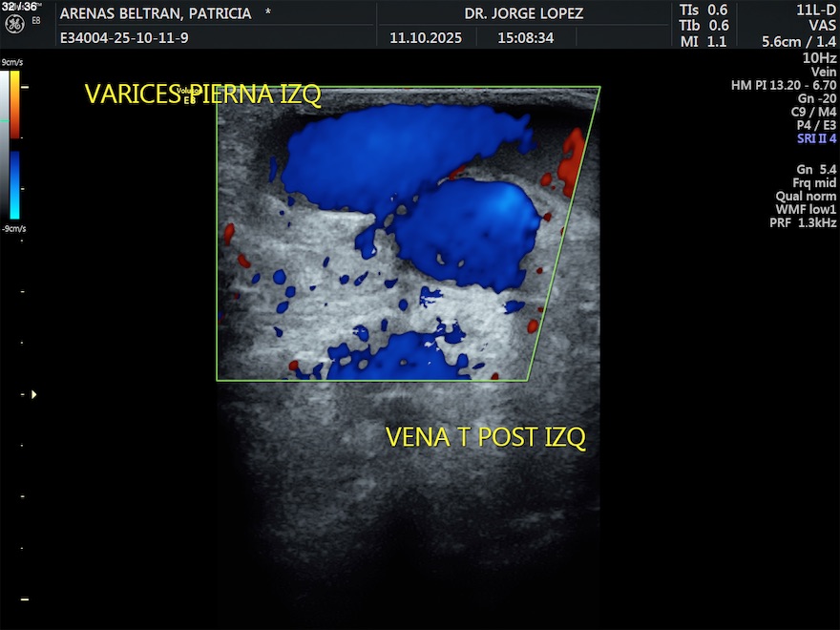Click the highlighted SRI II 4 setting
840x630 pixels.
coord(816,138)
